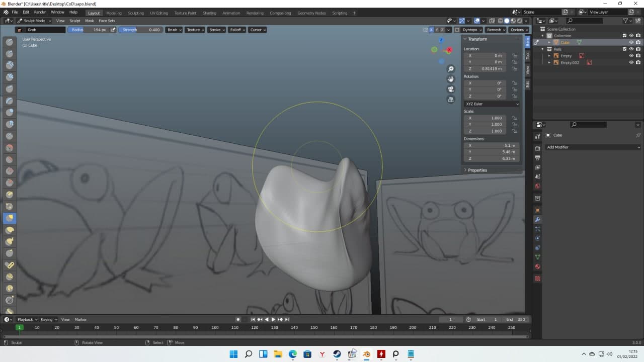Toggle X axis symmetry button

(x=431, y=30)
